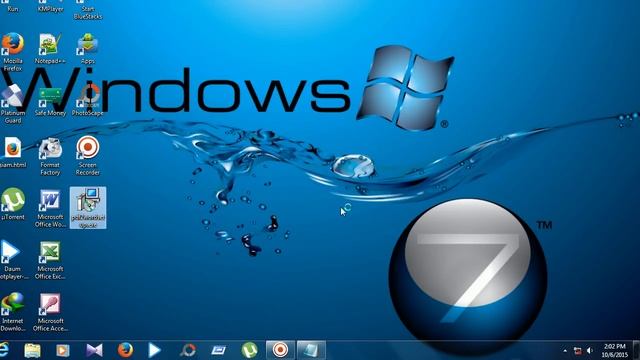The height and width of the screenshot is (360, 640).
Task: Open Windows Explorer folder in the taskbar
Action: click(32, 350)
